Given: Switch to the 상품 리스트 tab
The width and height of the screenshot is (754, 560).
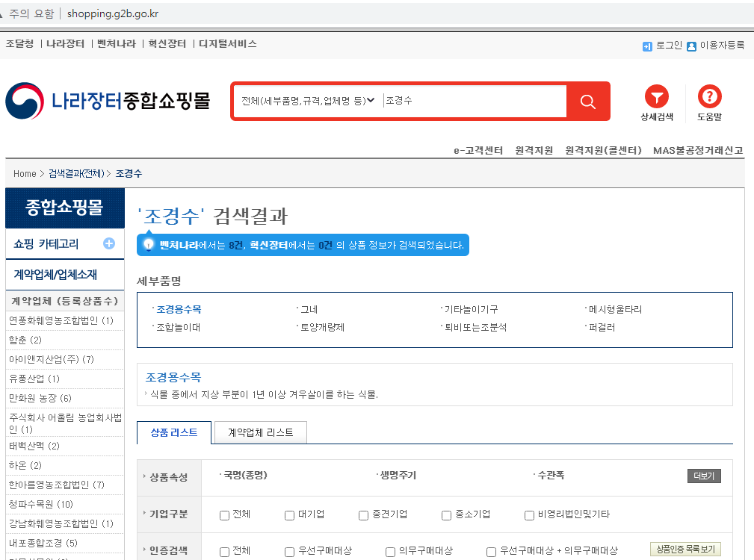Looking at the screenshot, I should click(174, 433).
